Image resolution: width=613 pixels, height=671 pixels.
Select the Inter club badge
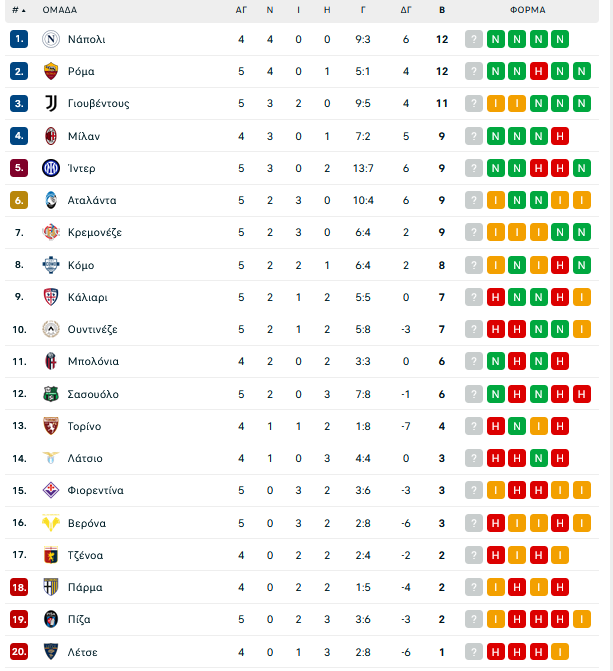coord(51,168)
